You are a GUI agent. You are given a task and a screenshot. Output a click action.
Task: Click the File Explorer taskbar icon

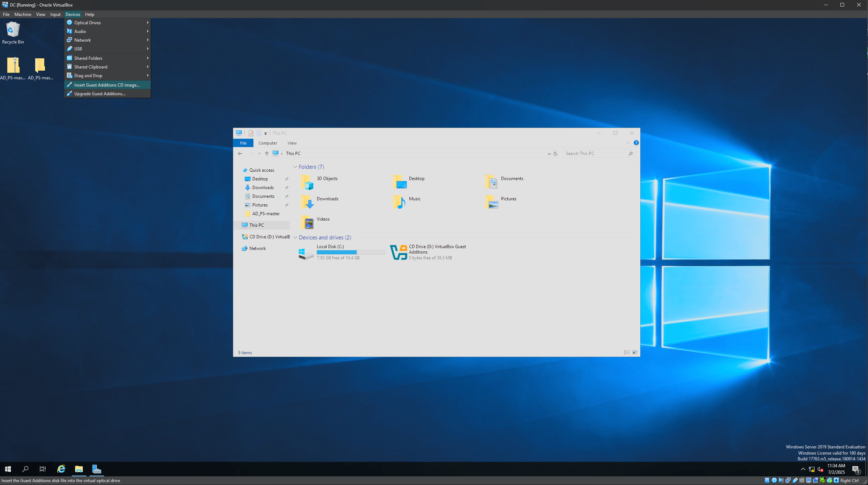[79, 469]
